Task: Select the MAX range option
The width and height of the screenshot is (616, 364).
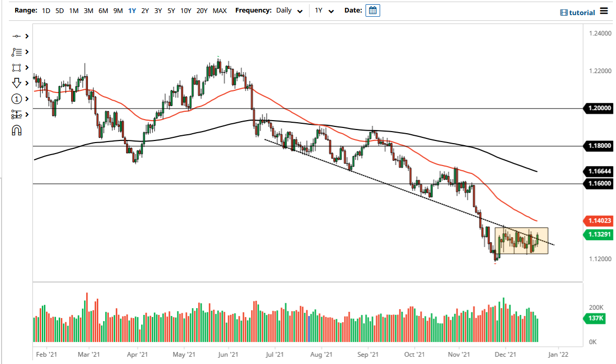Action: point(220,10)
